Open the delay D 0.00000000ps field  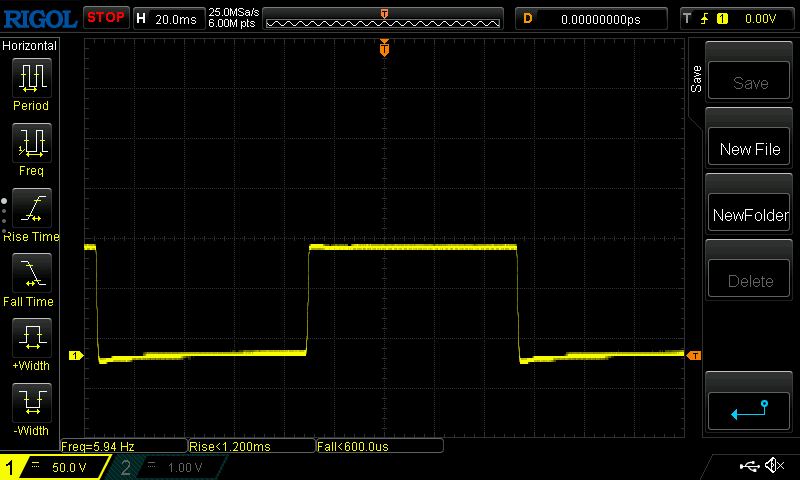pyautogui.click(x=592, y=18)
